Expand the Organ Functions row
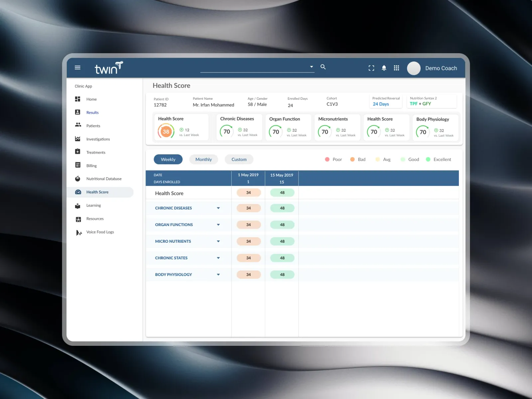 pyautogui.click(x=218, y=225)
